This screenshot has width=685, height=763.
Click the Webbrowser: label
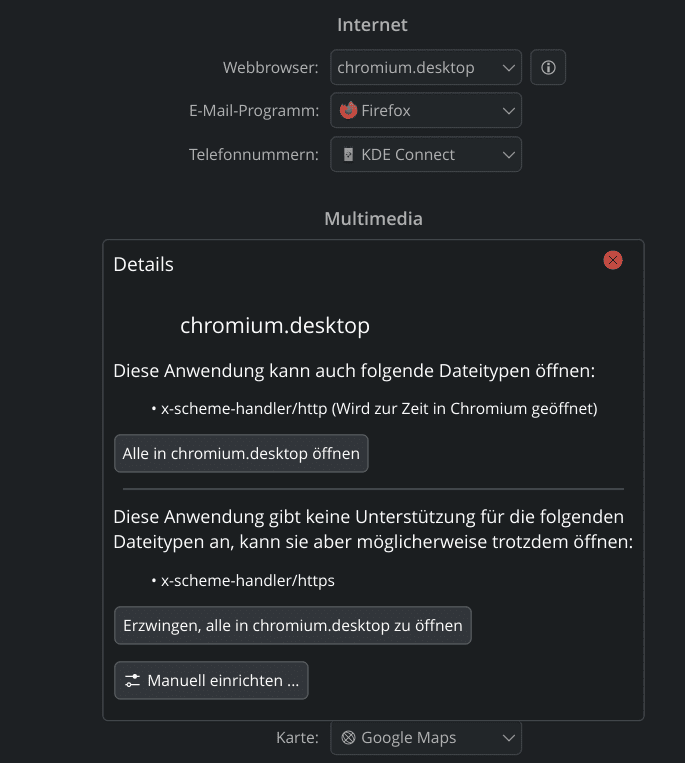coord(270,67)
